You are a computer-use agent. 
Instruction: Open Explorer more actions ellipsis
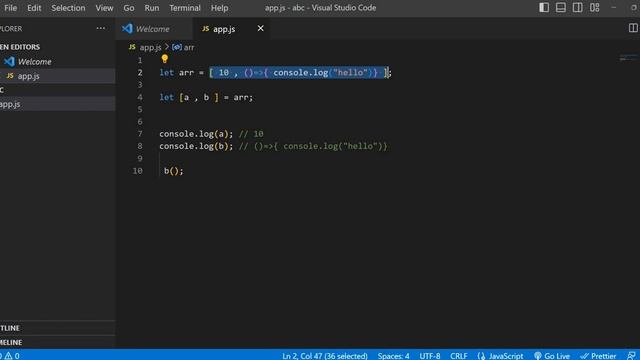click(100, 29)
